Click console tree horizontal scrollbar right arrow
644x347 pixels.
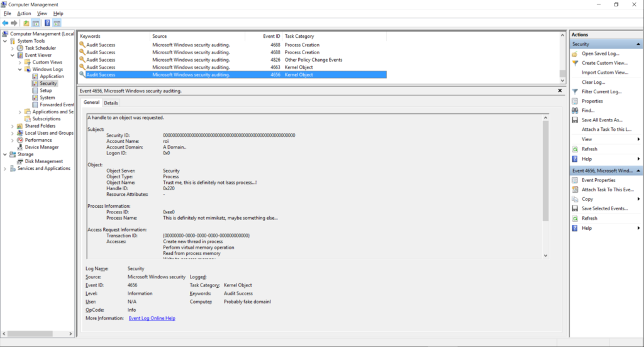click(70, 334)
